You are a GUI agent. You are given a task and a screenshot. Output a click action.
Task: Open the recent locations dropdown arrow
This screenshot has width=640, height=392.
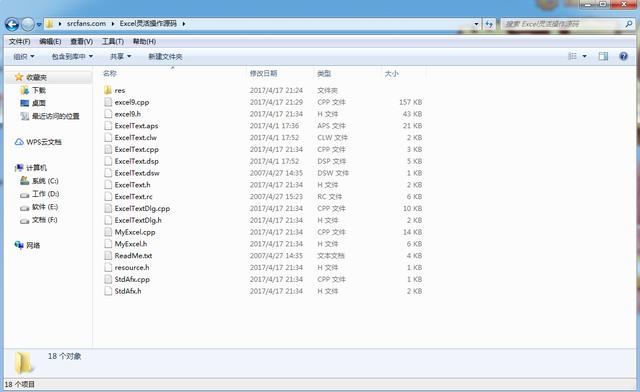[39, 25]
